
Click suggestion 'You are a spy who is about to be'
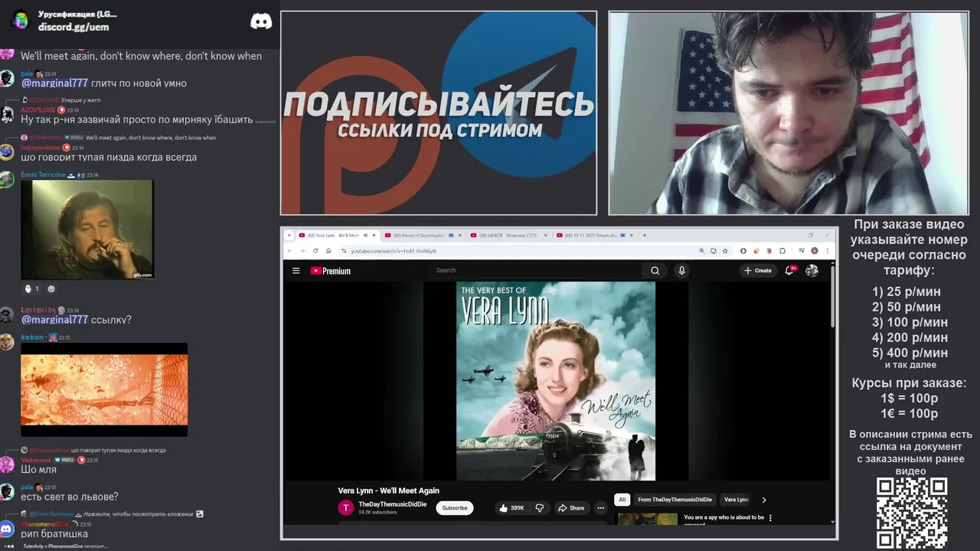tap(724, 517)
